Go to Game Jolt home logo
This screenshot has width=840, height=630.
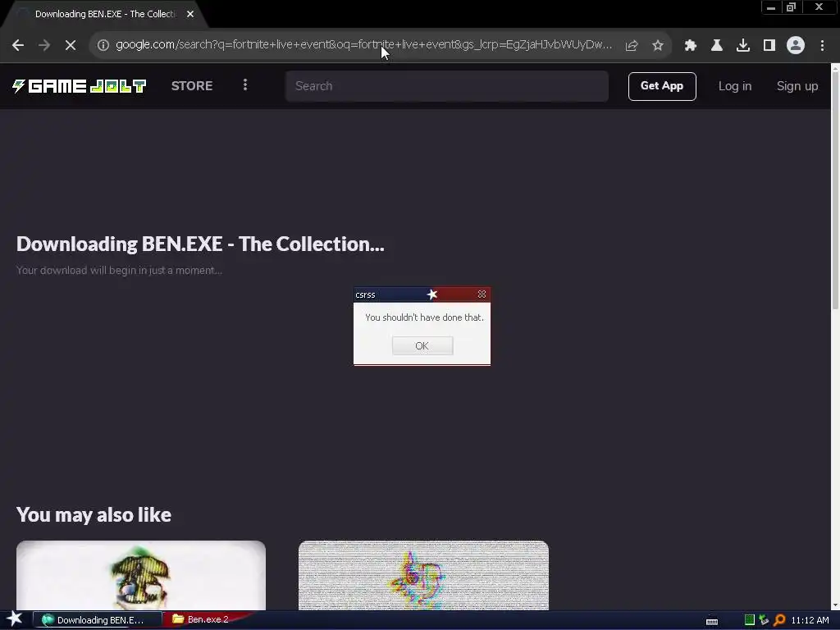79,85
